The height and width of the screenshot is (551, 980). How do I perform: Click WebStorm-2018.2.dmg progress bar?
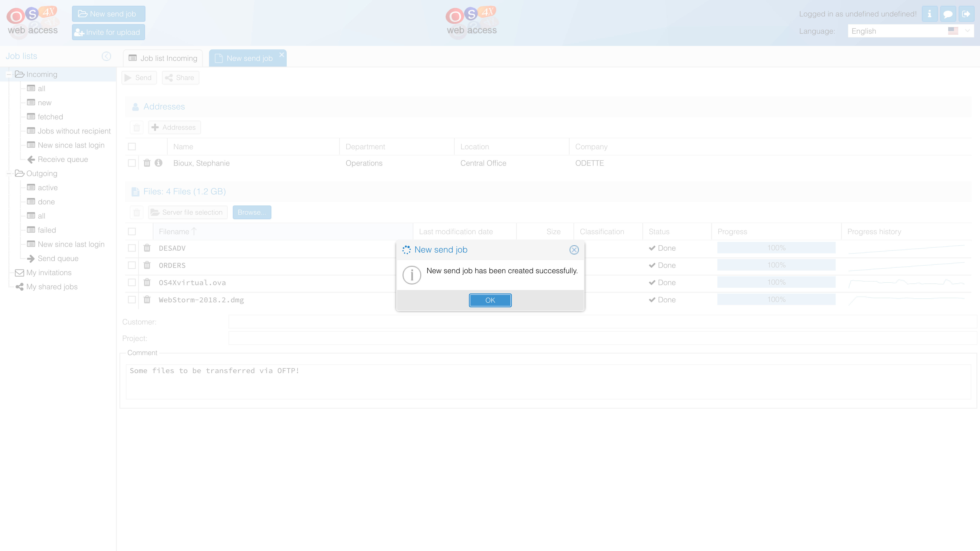click(x=776, y=300)
